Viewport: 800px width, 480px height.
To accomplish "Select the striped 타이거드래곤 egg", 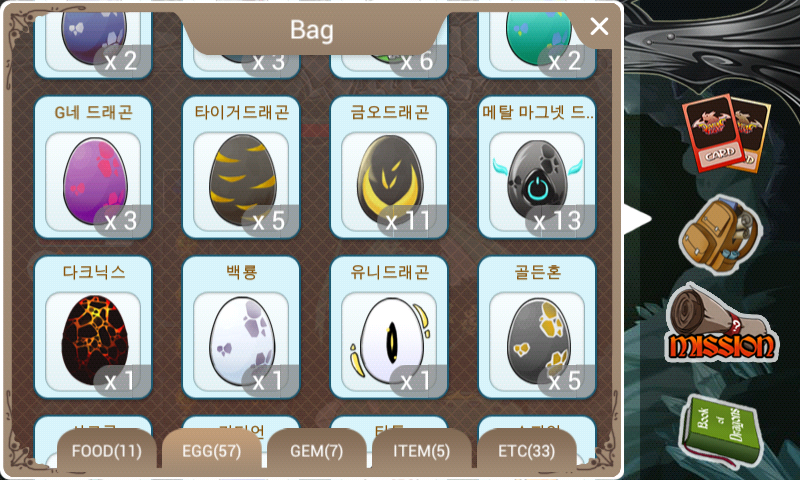I will click(241, 167).
